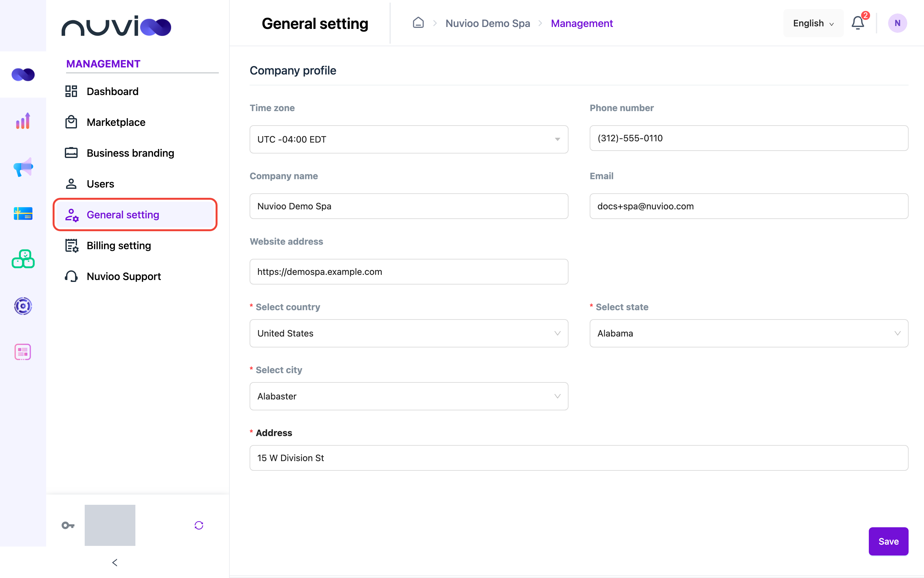Click the home breadcrumb icon
The image size is (924, 578).
[x=418, y=23]
